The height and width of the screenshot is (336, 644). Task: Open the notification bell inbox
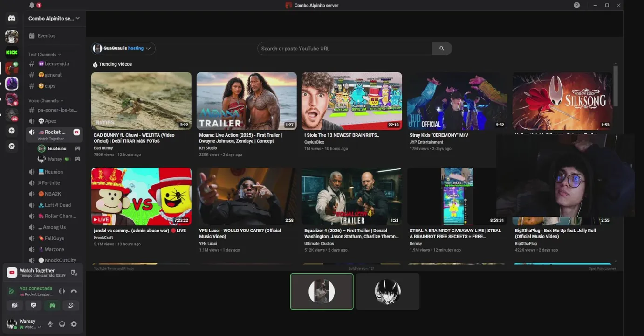32,5
